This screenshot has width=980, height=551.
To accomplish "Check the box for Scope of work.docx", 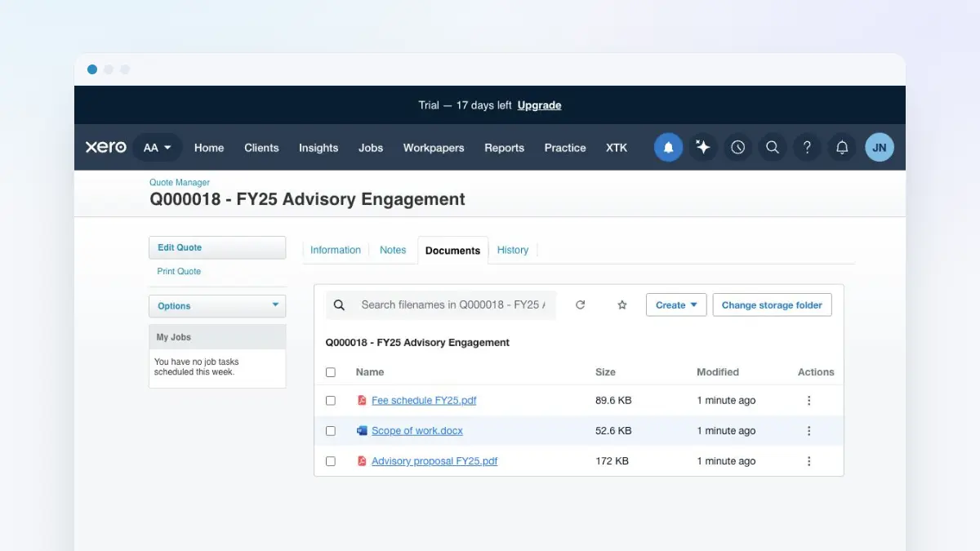I will coord(331,431).
